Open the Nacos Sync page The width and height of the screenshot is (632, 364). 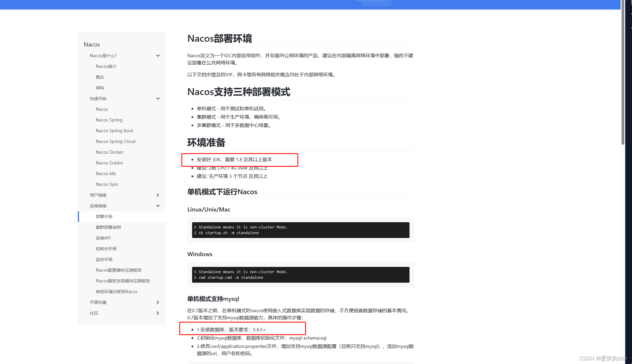pos(107,184)
